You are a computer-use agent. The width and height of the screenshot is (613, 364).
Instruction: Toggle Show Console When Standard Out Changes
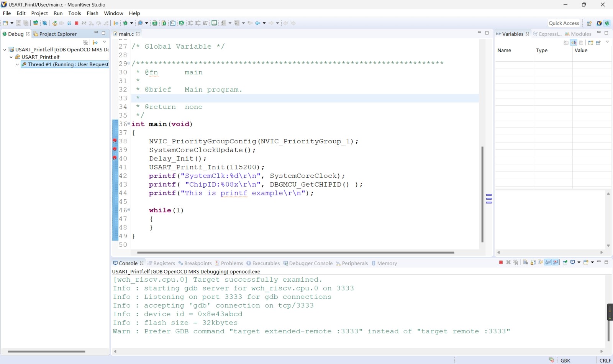[548, 262]
